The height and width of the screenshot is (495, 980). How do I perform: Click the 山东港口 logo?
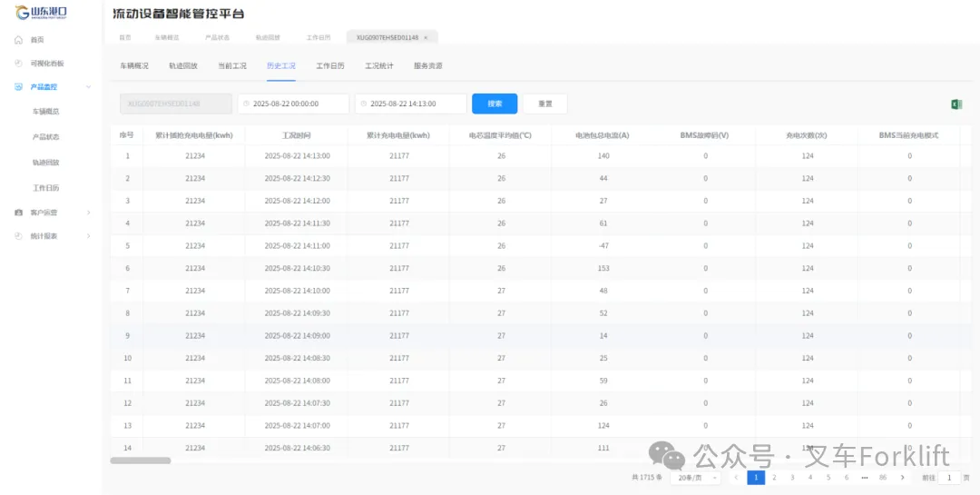click(42, 12)
